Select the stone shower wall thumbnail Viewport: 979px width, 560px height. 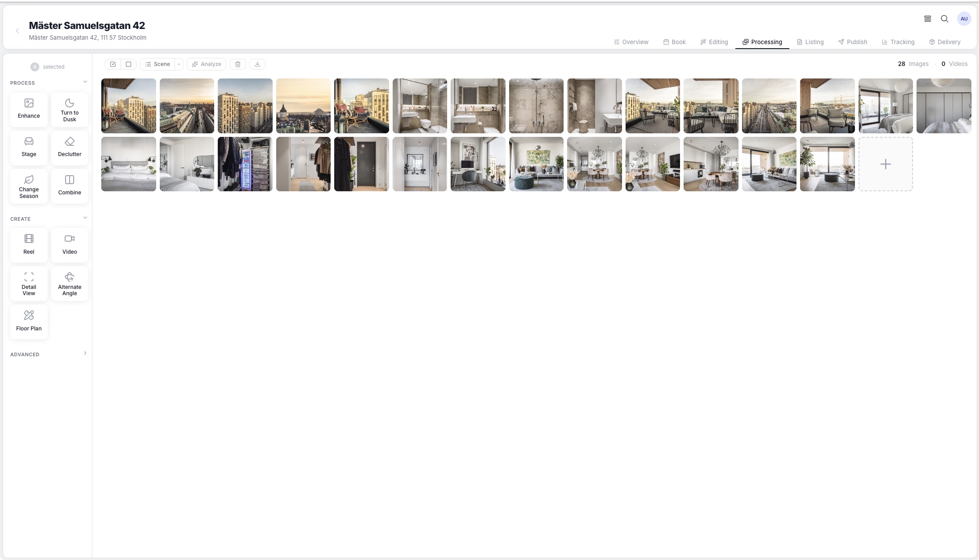click(x=536, y=106)
